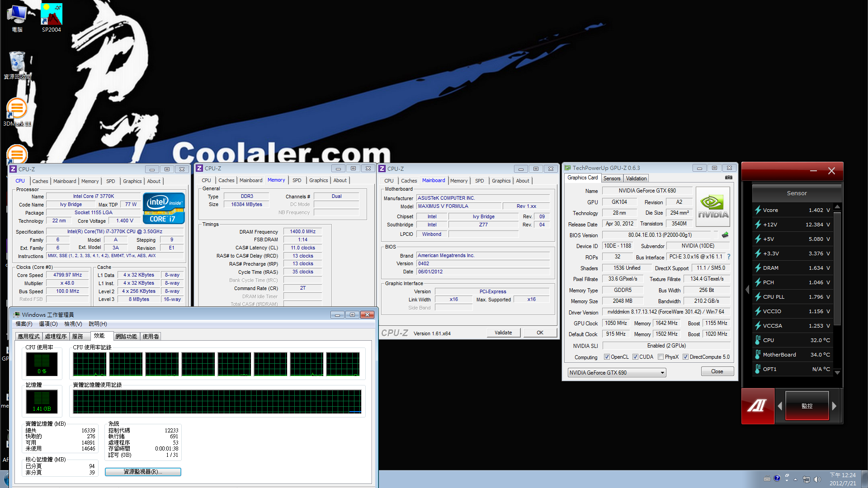Click the Intel Core i7 logo badge

(164, 208)
